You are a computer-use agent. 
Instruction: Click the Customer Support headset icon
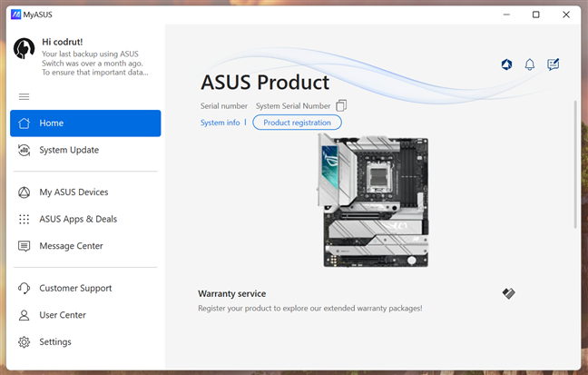(24, 289)
